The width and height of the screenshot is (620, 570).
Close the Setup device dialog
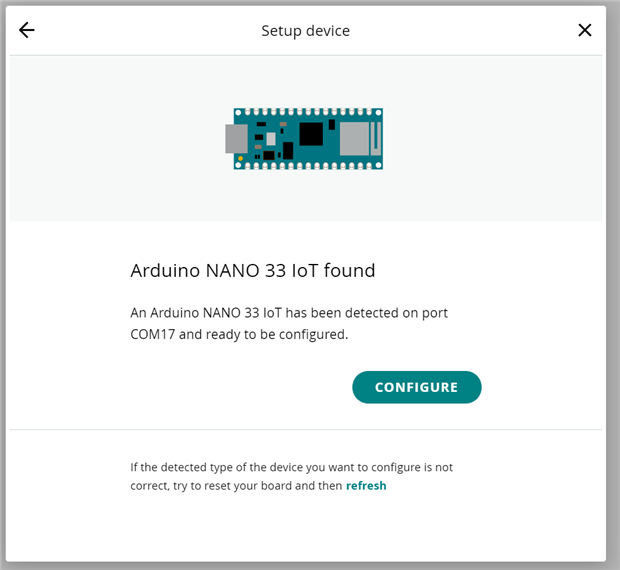(584, 30)
